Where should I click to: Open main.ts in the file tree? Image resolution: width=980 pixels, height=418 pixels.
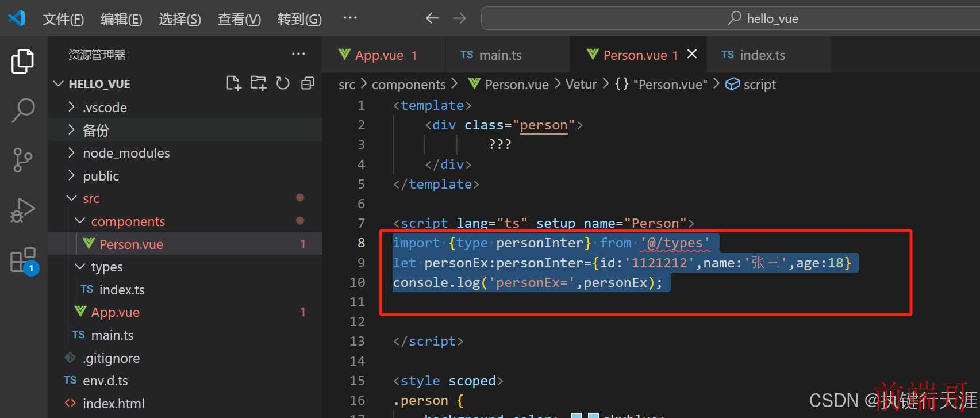pos(185,335)
